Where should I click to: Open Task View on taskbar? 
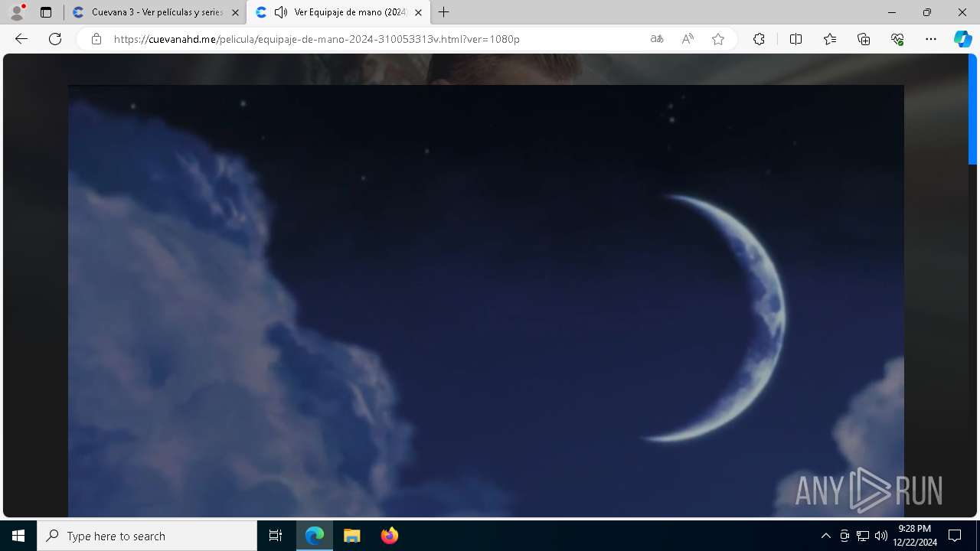tap(276, 536)
